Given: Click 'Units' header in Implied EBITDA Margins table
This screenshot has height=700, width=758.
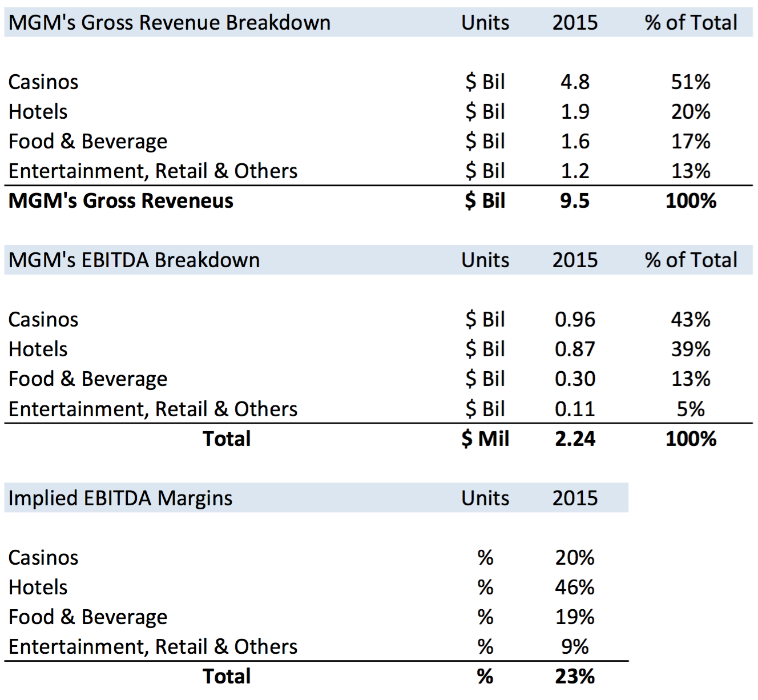Looking at the screenshot, I should 485,498.
